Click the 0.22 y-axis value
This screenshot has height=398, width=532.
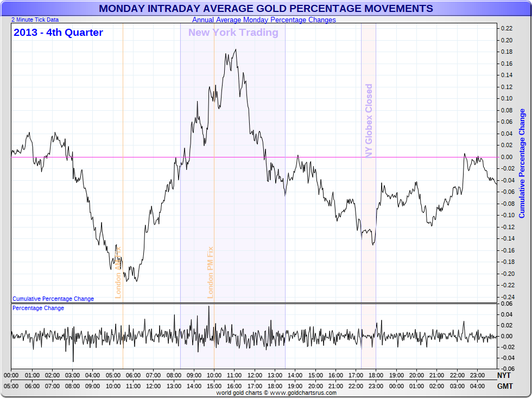(x=507, y=28)
